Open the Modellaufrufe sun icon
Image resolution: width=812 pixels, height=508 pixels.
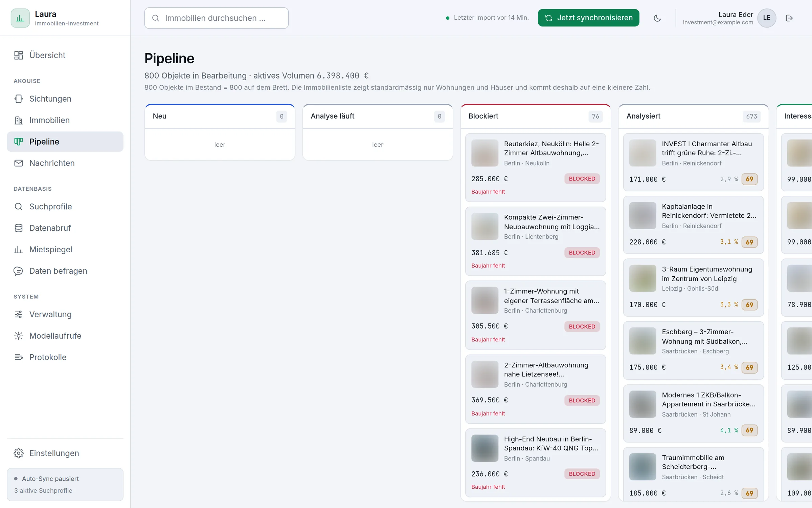(x=19, y=336)
